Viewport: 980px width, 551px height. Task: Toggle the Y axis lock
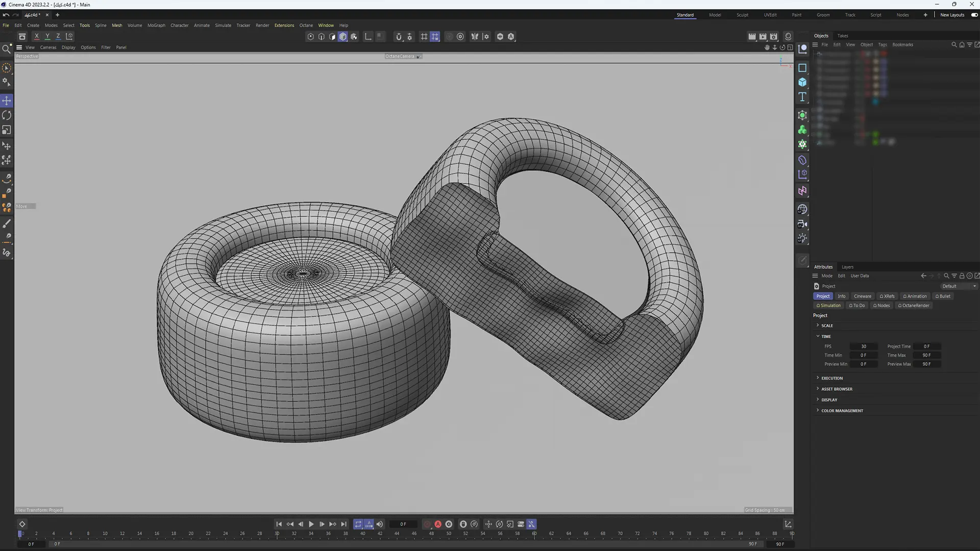click(x=47, y=36)
